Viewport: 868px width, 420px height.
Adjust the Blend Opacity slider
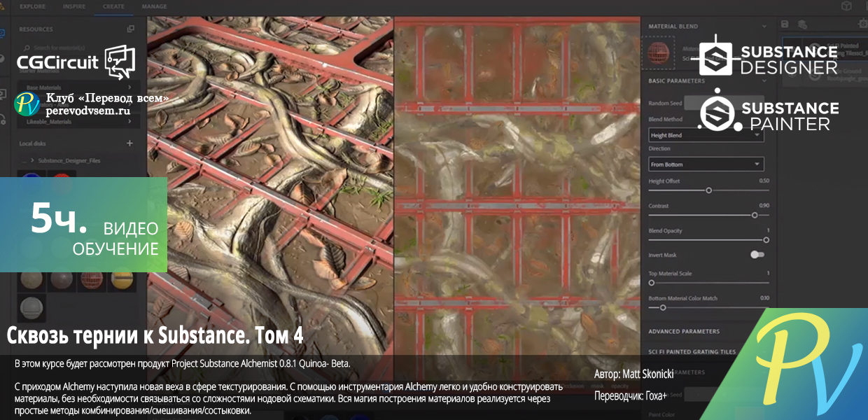click(708, 240)
